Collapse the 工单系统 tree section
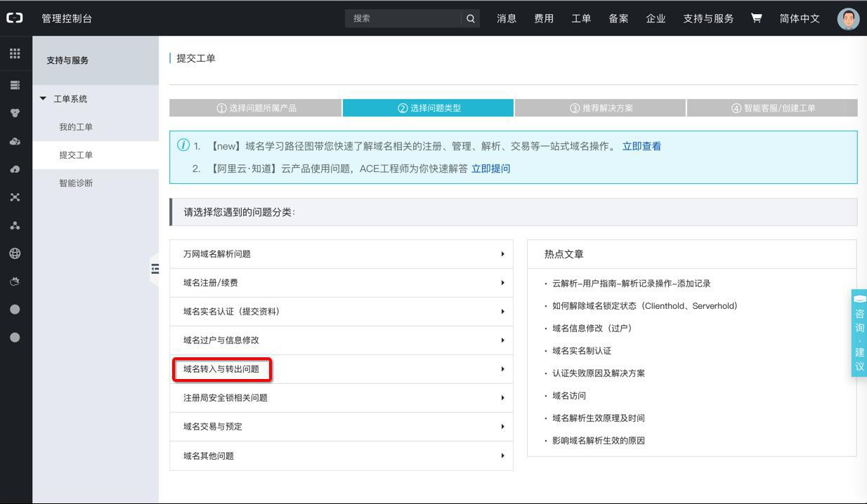This screenshot has height=504, width=867. click(x=43, y=99)
